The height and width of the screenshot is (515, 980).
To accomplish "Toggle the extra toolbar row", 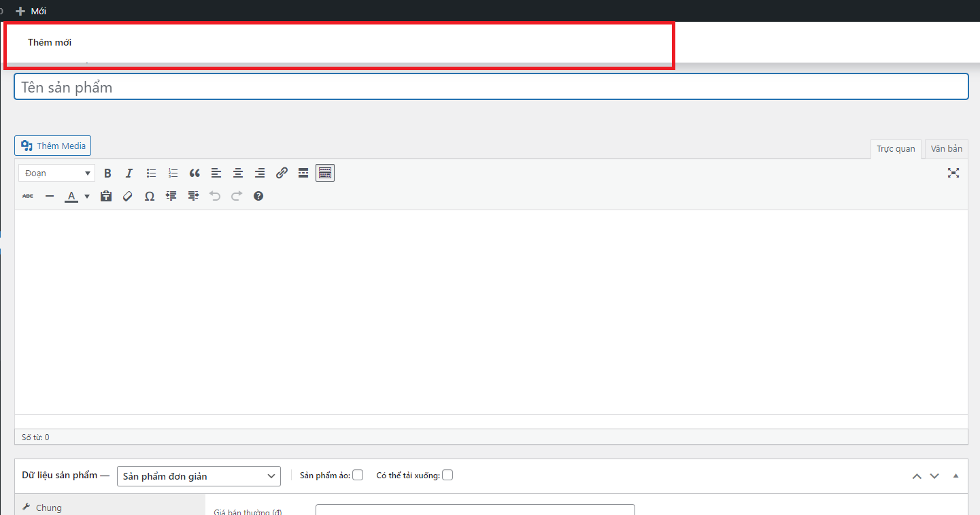I will [325, 173].
